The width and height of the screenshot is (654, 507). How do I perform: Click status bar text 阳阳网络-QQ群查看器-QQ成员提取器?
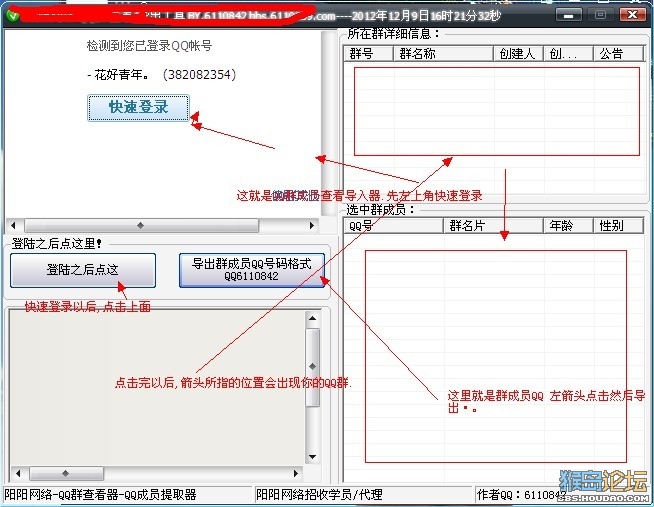tap(101, 495)
